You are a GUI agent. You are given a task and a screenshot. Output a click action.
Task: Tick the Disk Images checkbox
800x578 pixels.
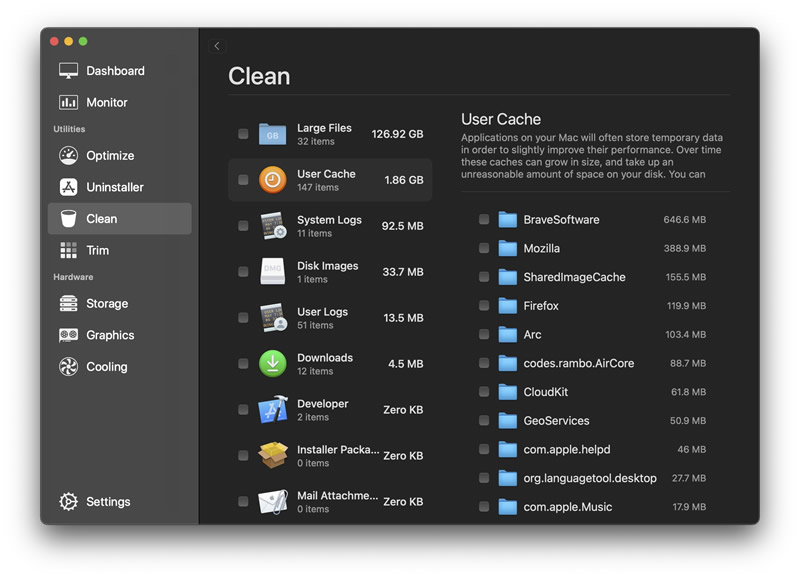click(x=243, y=271)
